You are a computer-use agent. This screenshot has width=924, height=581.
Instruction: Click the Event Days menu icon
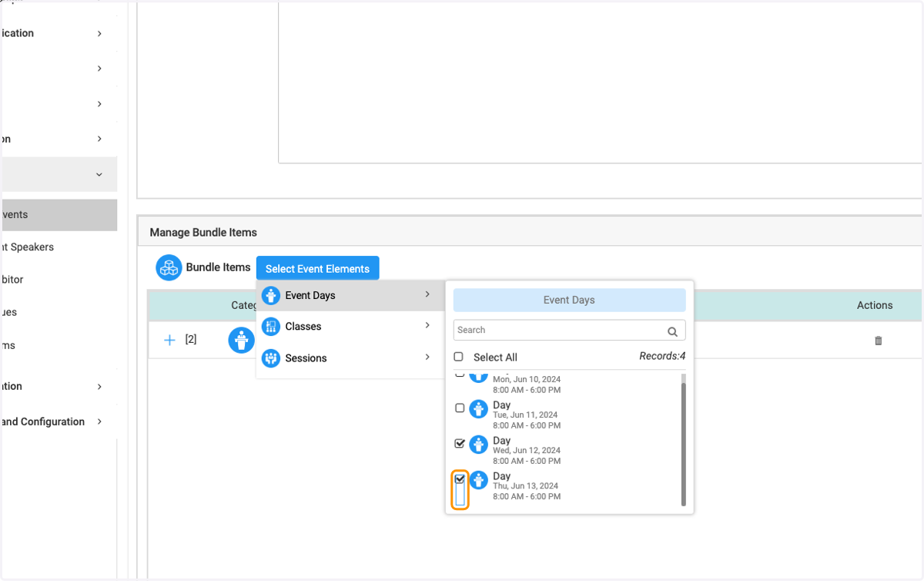click(x=270, y=296)
